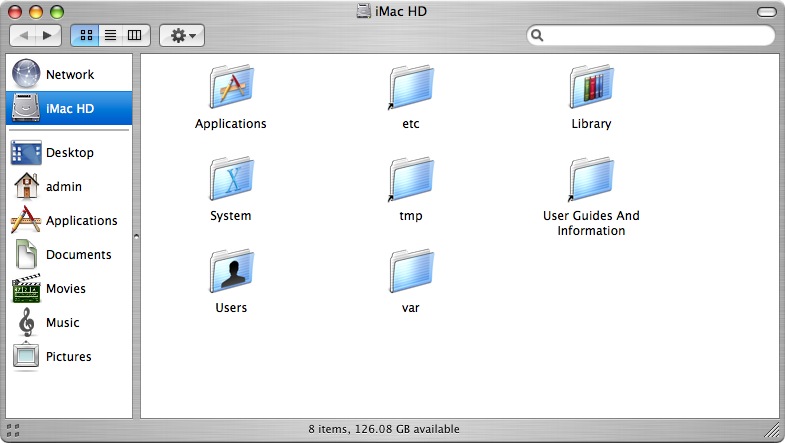Open the Action gear dropdown menu
This screenshot has height=443, width=785.
pyautogui.click(x=182, y=36)
